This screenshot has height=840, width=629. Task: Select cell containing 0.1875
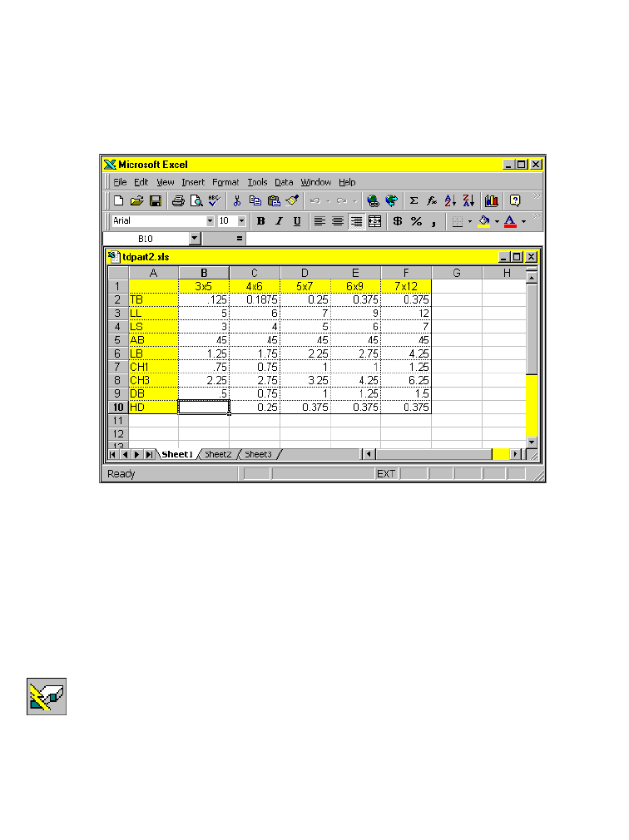pos(255,299)
